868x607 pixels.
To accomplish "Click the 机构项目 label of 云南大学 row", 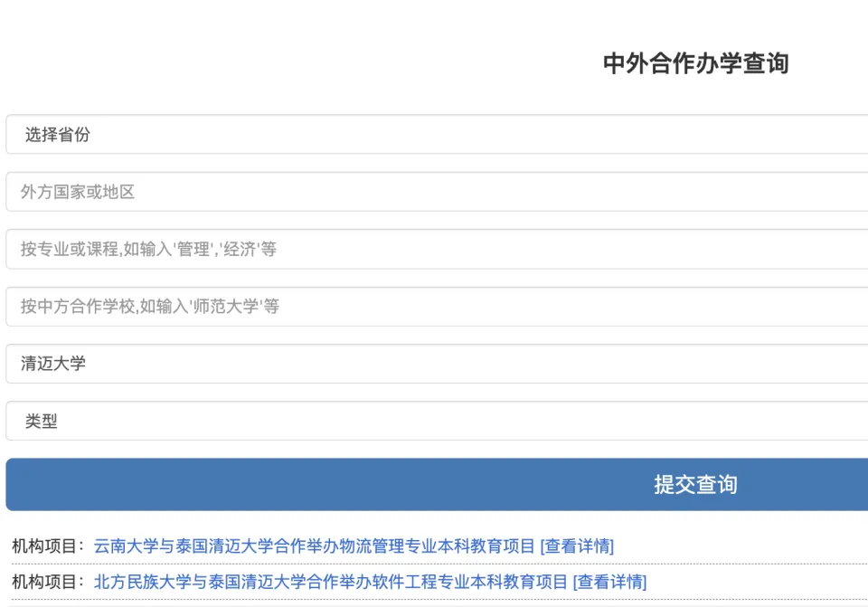I will click(x=48, y=546).
